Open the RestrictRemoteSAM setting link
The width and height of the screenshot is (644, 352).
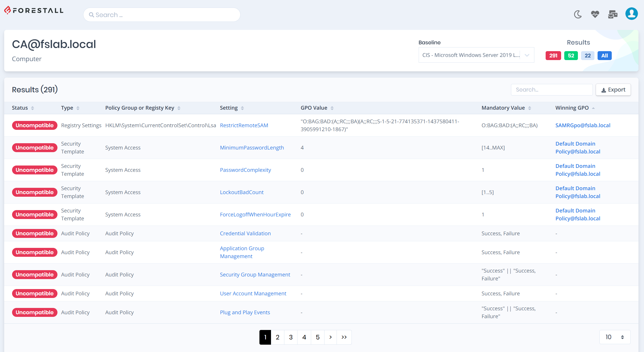click(x=244, y=125)
